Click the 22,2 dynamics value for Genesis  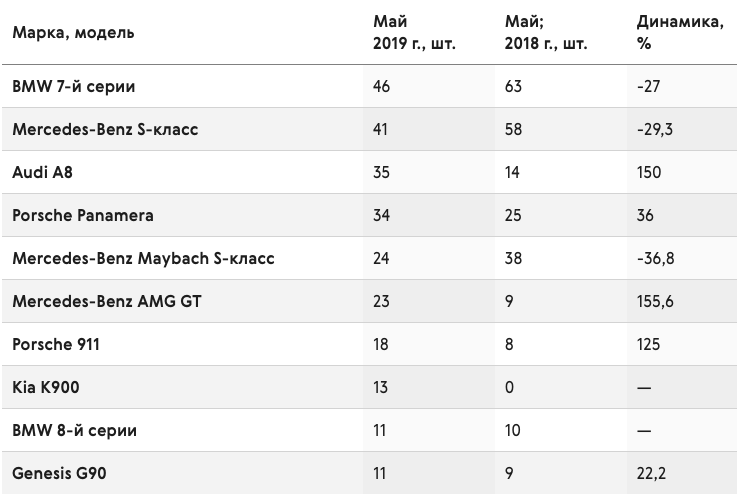point(651,473)
